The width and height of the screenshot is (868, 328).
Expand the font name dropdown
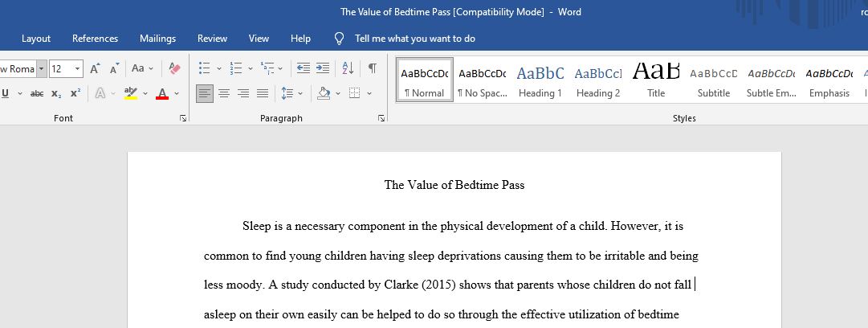(42, 68)
